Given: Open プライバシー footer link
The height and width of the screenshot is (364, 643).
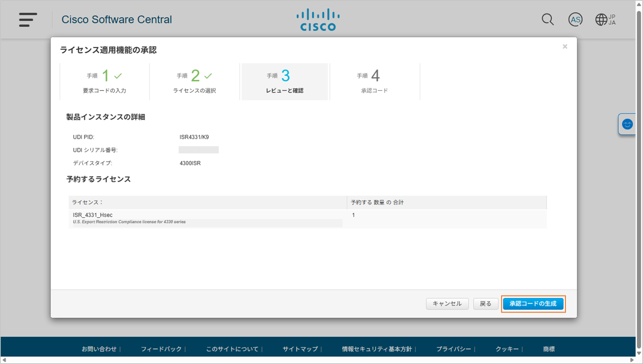Looking at the screenshot, I should pyautogui.click(x=453, y=349).
